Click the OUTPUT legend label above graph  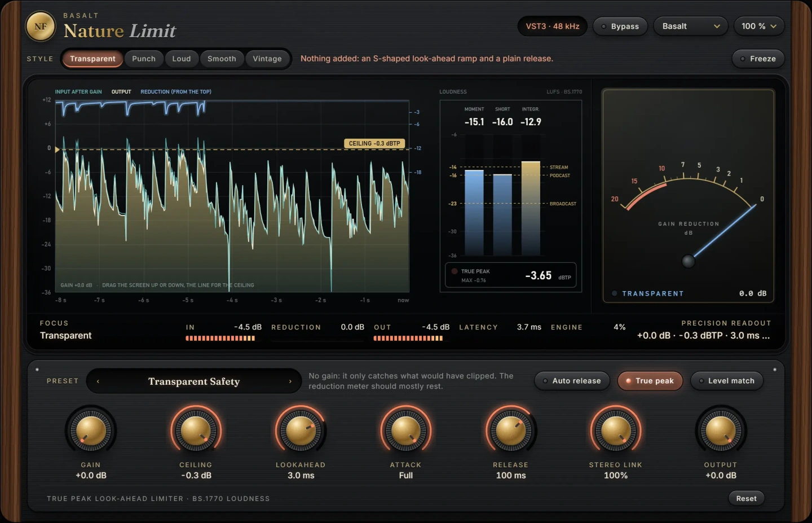121,92
